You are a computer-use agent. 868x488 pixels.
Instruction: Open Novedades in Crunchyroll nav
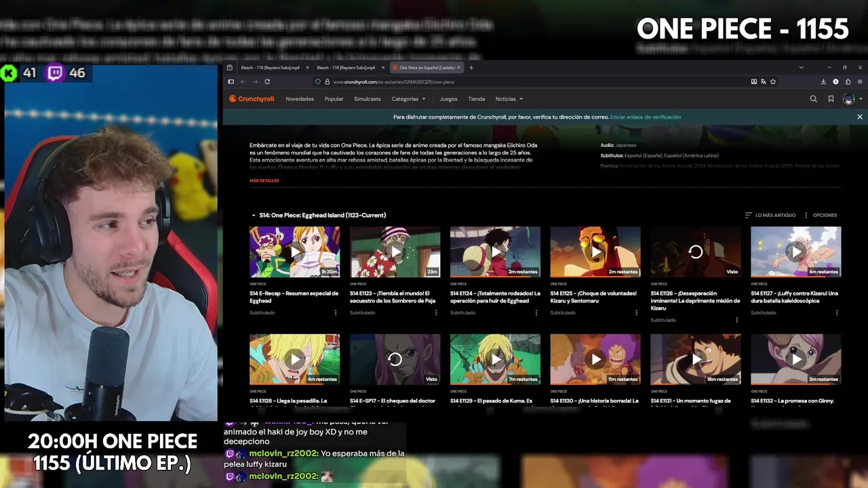[300, 99]
